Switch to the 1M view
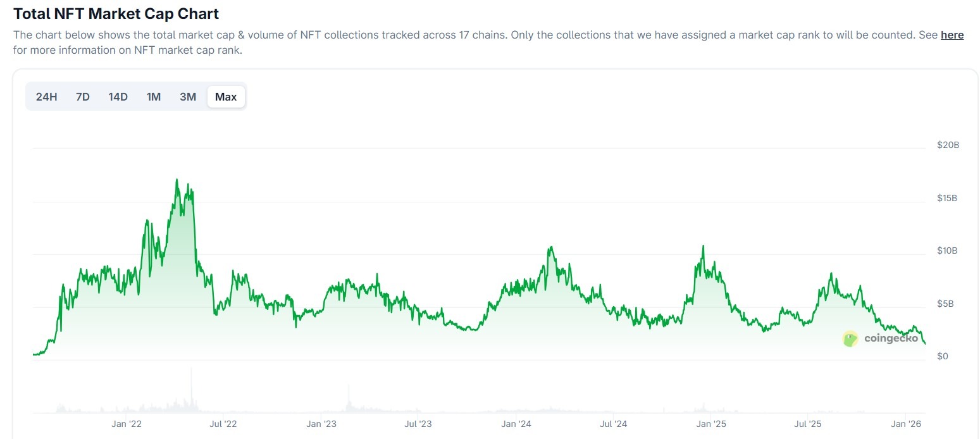The height and width of the screenshot is (439, 980). [x=153, y=96]
